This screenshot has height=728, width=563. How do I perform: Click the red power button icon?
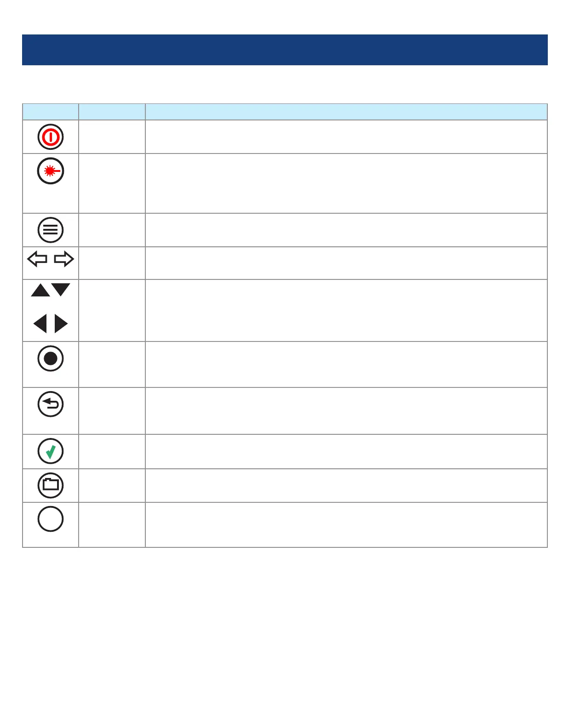51,137
